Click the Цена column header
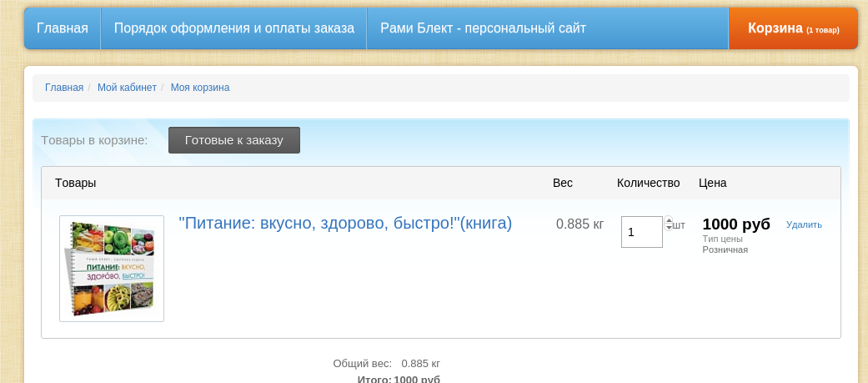Screen dimensions: 868x383 point(713,183)
